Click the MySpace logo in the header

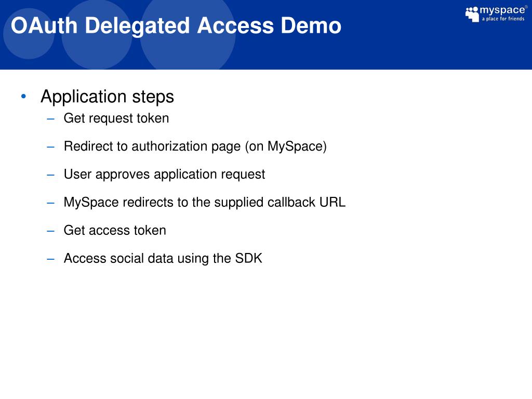pyautogui.click(x=496, y=14)
